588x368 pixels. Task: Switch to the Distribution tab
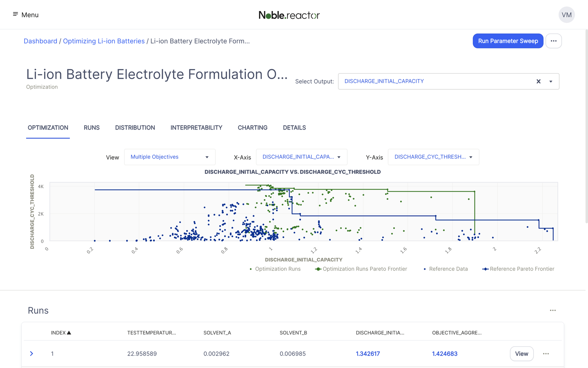pos(135,128)
